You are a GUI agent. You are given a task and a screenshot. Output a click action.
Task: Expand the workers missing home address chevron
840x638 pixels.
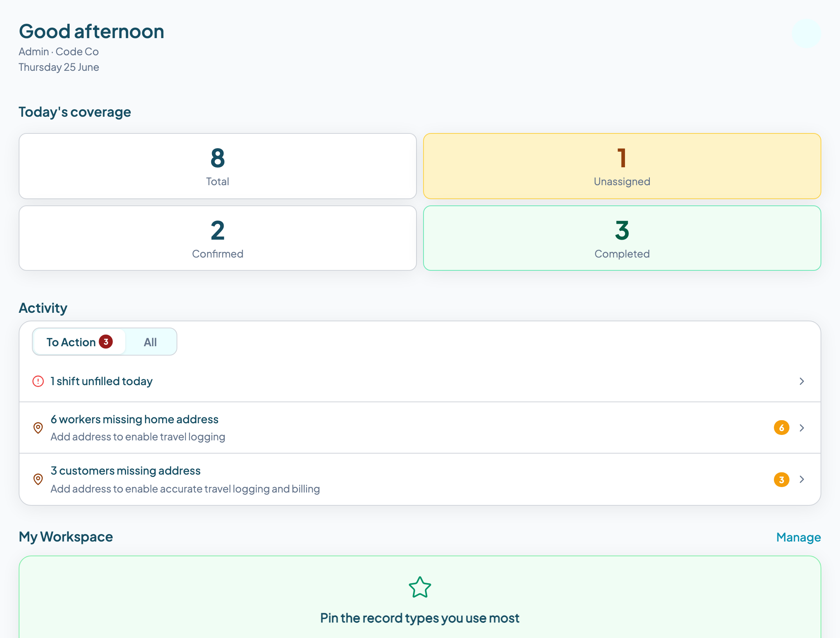coord(801,428)
